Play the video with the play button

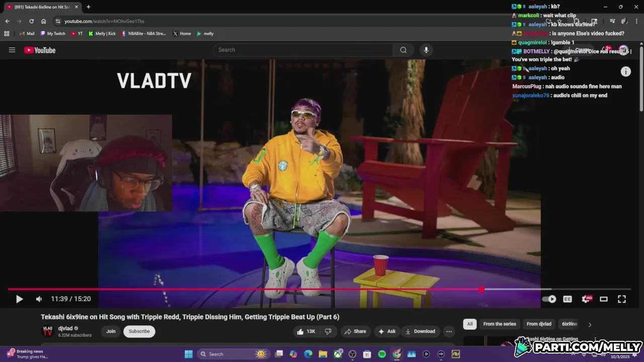click(x=19, y=299)
